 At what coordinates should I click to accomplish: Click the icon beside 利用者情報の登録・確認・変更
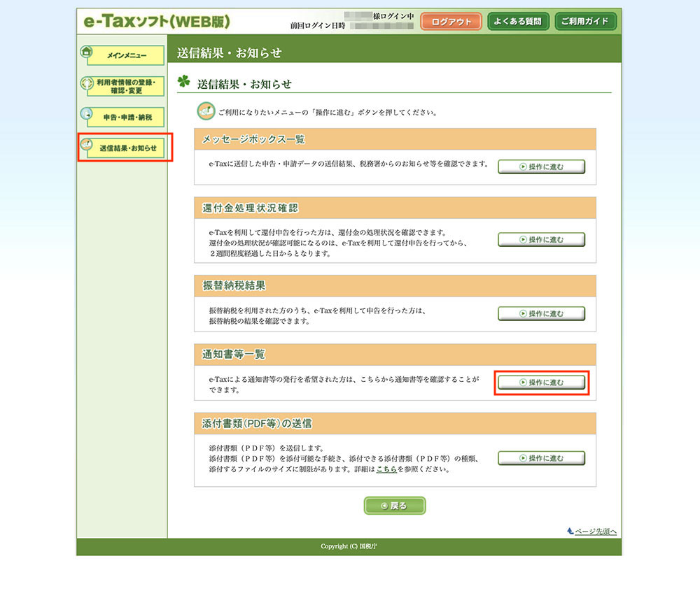[x=86, y=83]
